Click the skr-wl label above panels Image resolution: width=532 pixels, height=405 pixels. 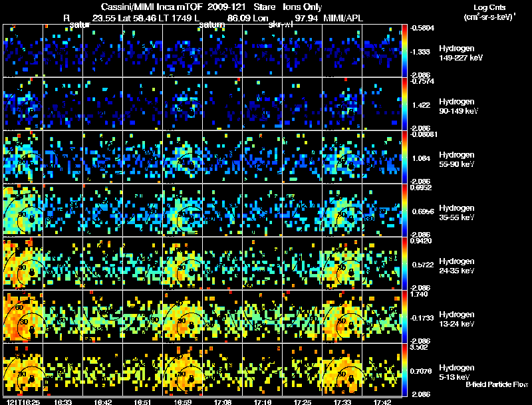pos(280,25)
